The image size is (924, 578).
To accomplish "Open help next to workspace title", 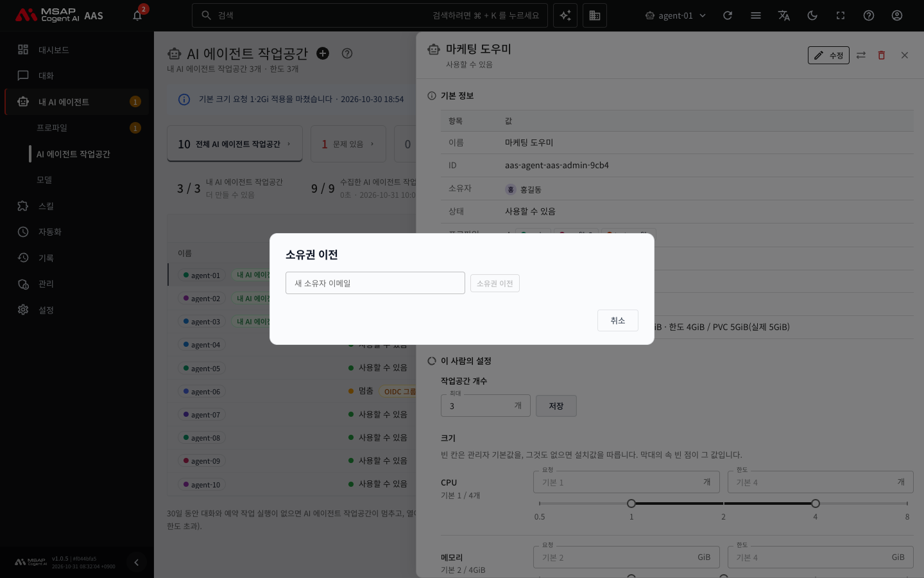I will click(347, 53).
